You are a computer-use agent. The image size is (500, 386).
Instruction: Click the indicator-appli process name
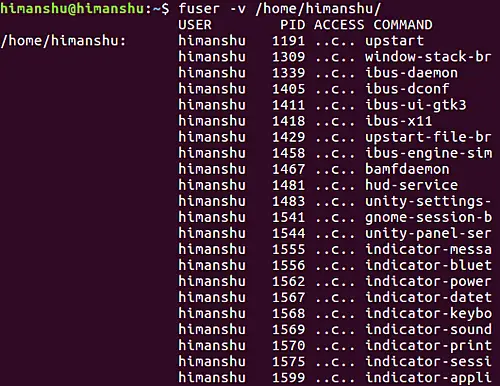(x=428, y=378)
